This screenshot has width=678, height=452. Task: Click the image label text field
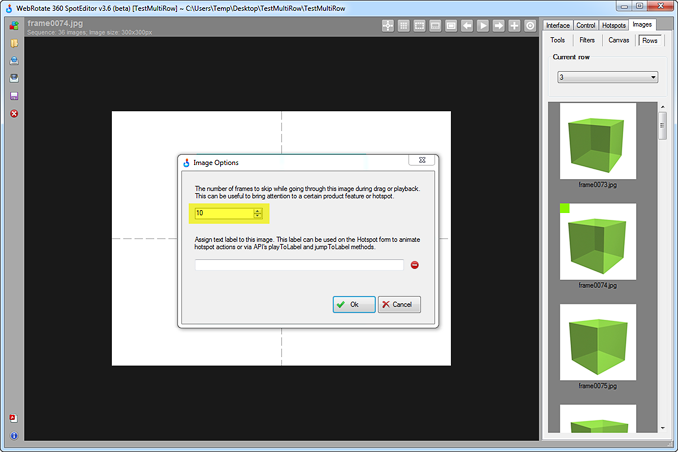pyautogui.click(x=299, y=265)
